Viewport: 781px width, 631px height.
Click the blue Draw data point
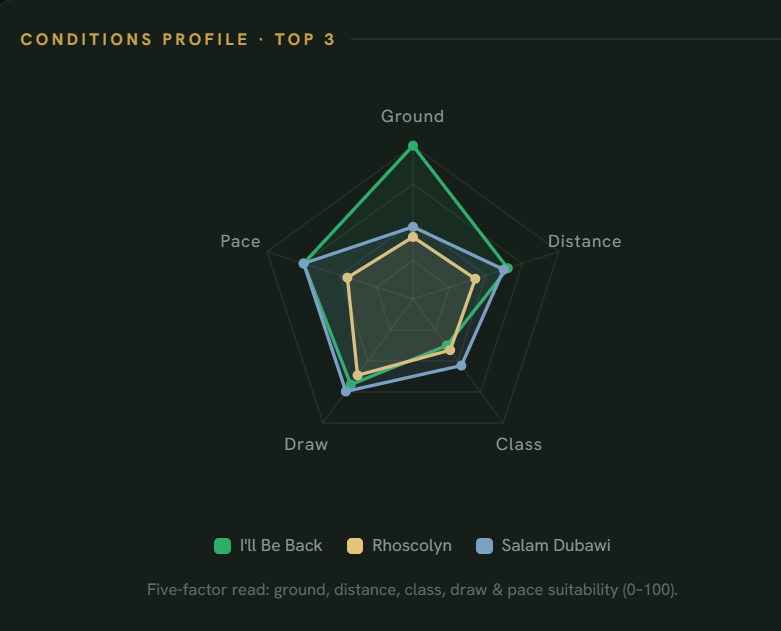click(x=346, y=391)
